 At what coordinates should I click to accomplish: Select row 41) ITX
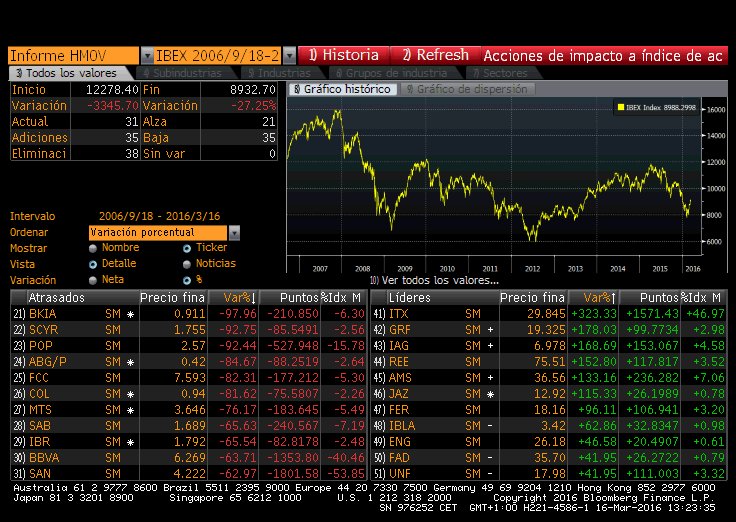[549, 314]
